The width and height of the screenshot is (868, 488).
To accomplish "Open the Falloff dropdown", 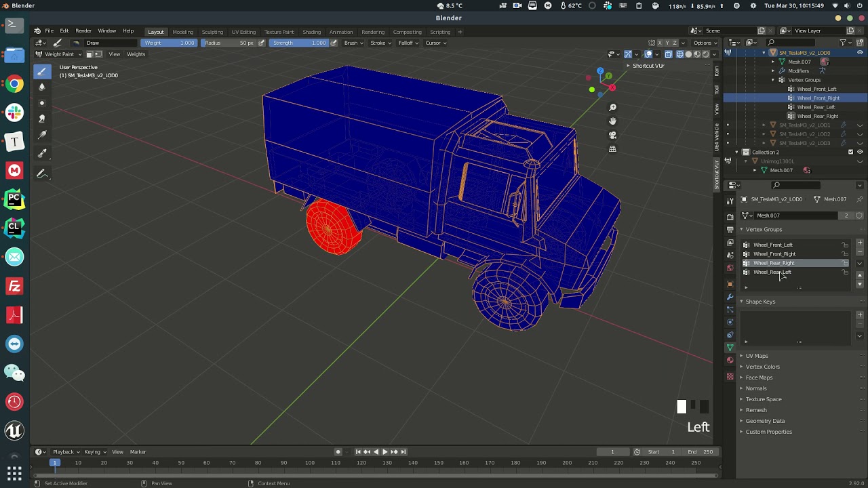I will 408,43.
